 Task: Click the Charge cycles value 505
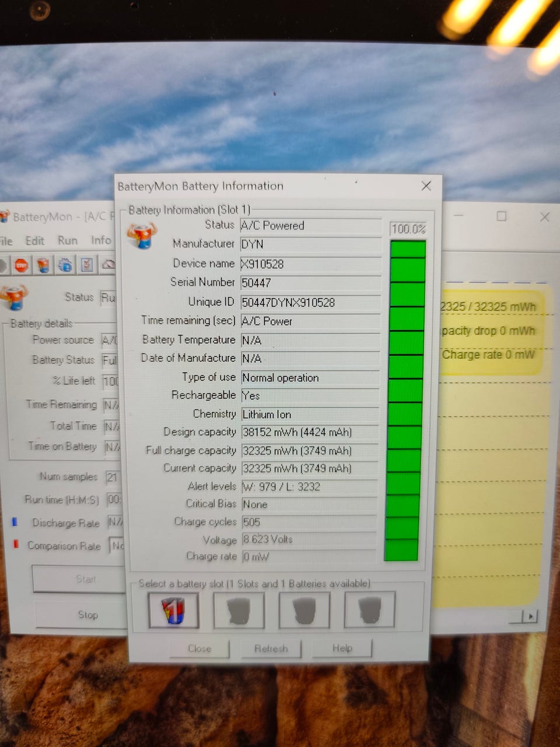[309, 522]
